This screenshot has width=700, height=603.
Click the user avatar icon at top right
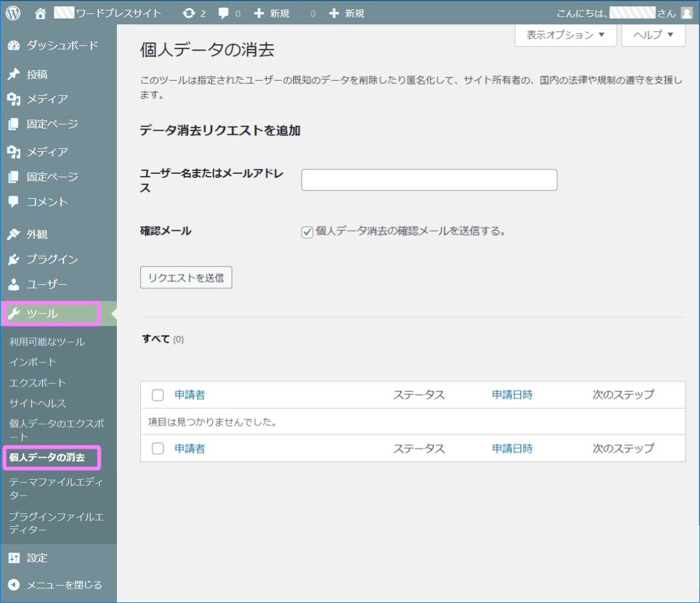(x=687, y=12)
